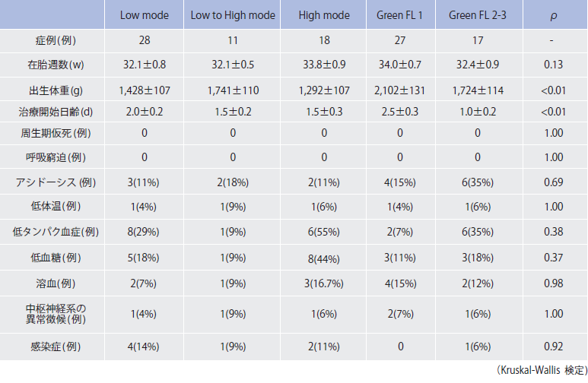
Task: Click the 出生体重(g) row label
Action: click(49, 90)
